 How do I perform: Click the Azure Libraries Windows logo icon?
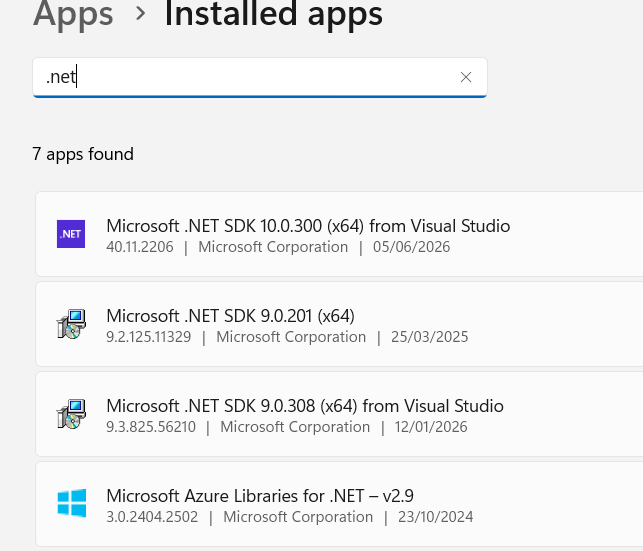tap(72, 503)
